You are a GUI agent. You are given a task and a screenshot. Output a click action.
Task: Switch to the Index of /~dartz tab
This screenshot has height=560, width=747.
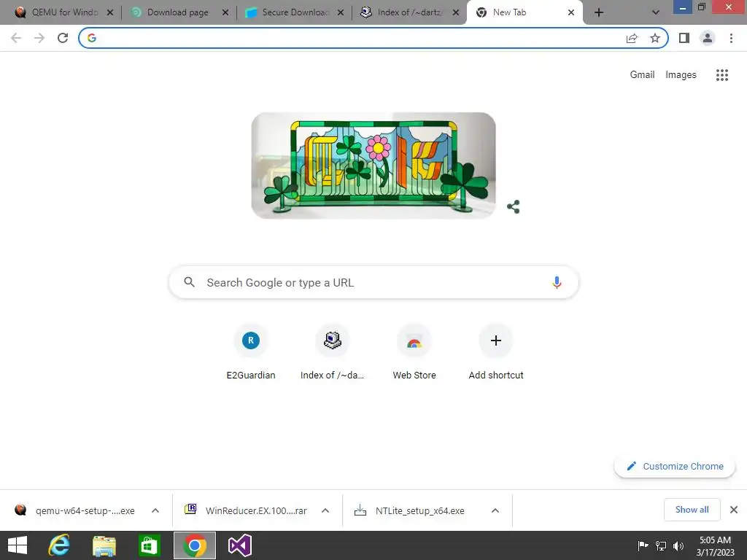410,12
